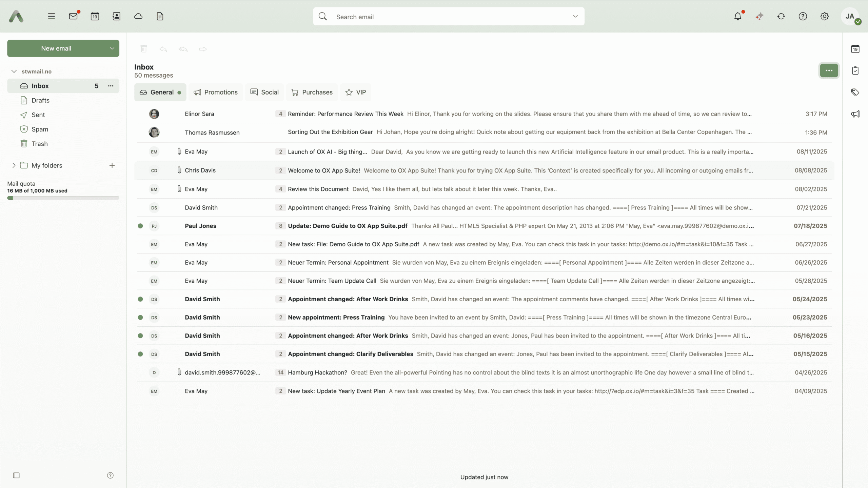This screenshot has width=868, height=488.
Task: Click the AI sparkle icon in header
Action: (759, 16)
